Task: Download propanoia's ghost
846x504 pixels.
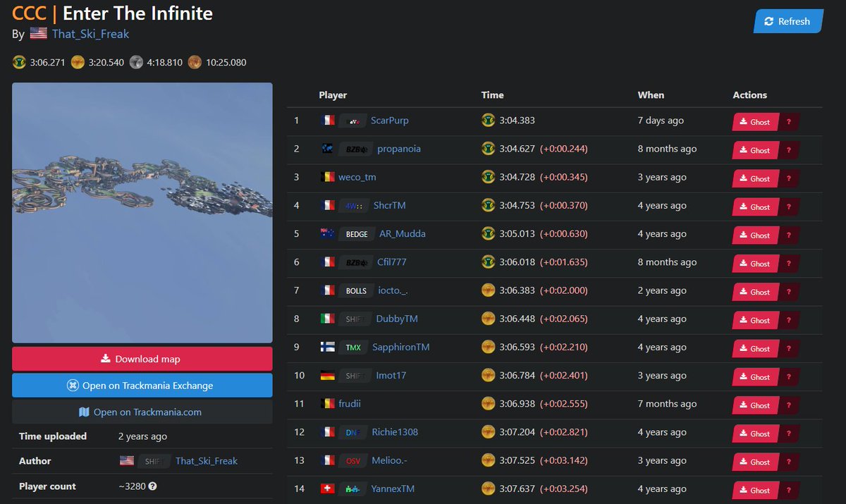Action: (754, 150)
